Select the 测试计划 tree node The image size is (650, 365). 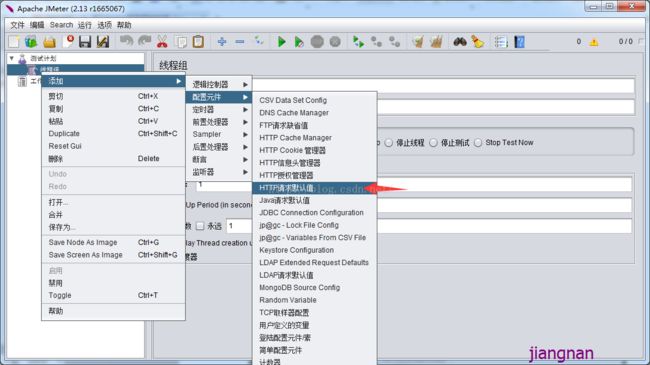point(43,58)
